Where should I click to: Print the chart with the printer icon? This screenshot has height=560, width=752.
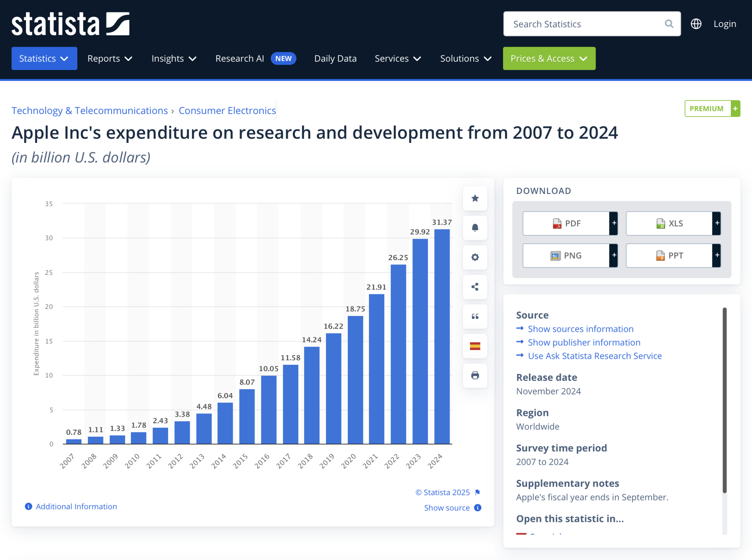(x=475, y=375)
